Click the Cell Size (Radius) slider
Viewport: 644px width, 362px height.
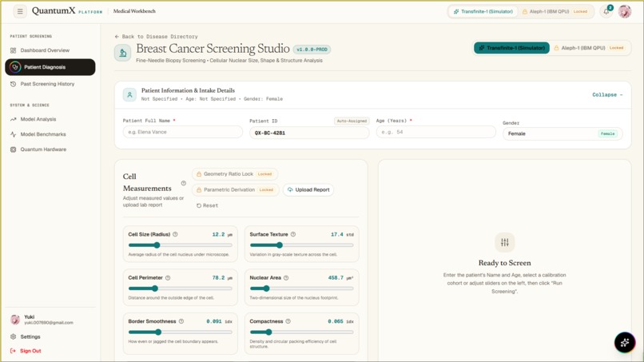point(180,245)
